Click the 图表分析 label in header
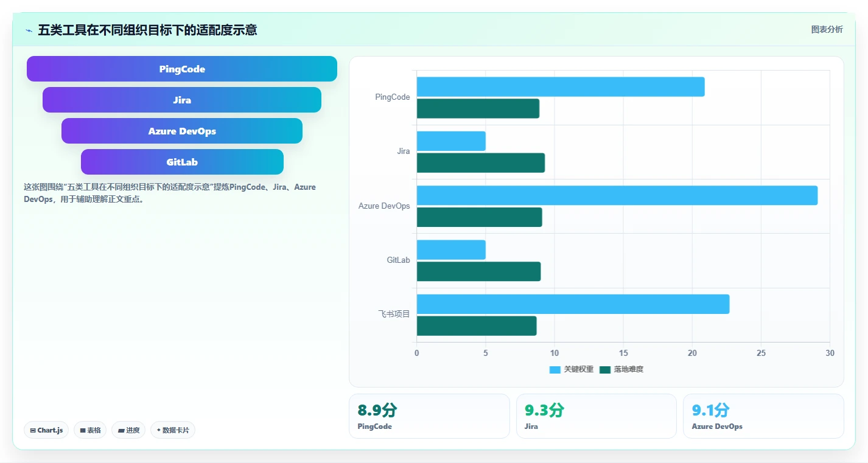Image resolution: width=868 pixels, height=463 pixels. [x=827, y=29]
